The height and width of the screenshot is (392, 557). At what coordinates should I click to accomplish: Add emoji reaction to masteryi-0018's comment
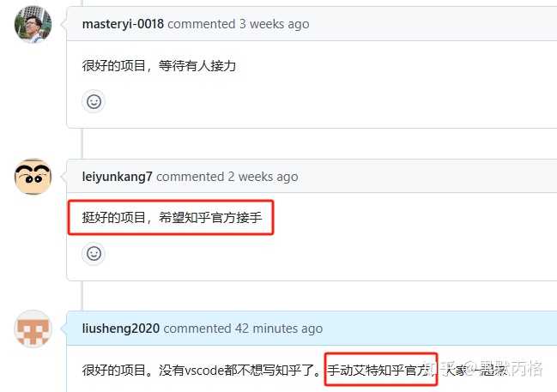pos(94,101)
